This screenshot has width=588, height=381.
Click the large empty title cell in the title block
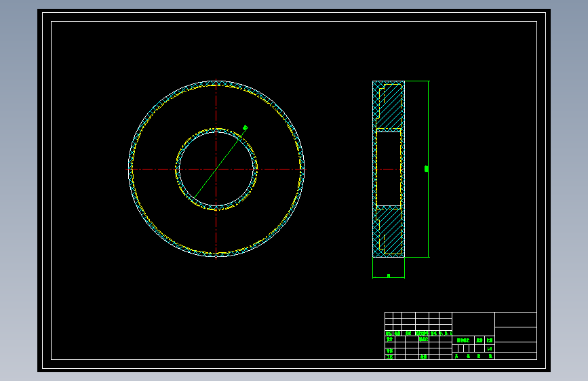[x=473, y=324]
